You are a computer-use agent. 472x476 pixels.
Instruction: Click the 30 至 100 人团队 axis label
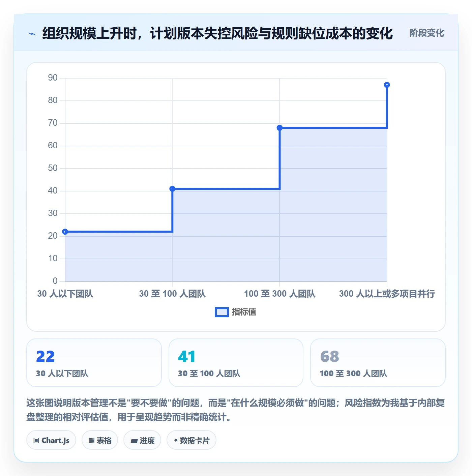coord(172,294)
